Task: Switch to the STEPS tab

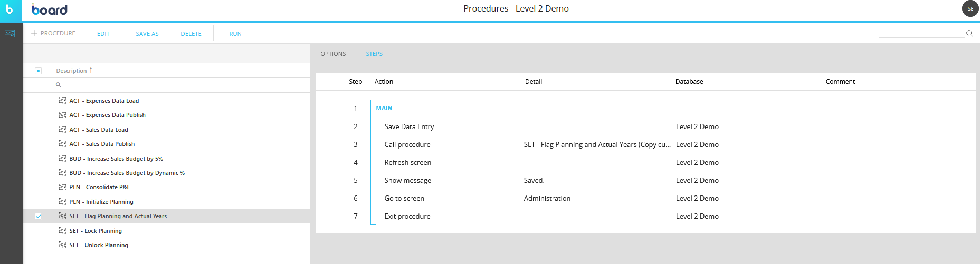Action: click(374, 54)
